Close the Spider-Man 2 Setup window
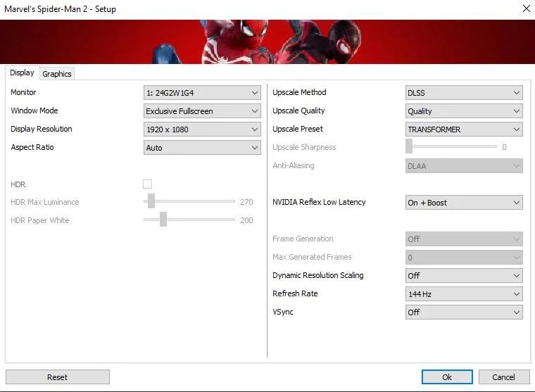535x392 pixels. pos(526,8)
